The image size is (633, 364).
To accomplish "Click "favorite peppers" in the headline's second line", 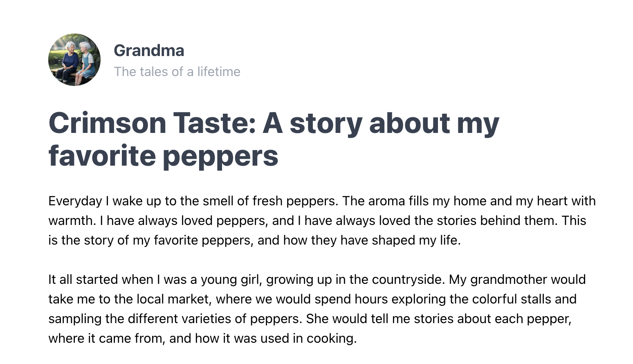I will pyautogui.click(x=163, y=156).
